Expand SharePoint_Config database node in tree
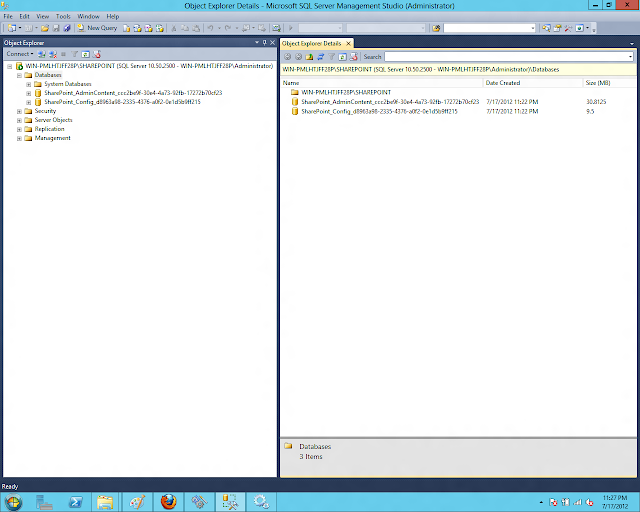This screenshot has width=640, height=512. 29,102
